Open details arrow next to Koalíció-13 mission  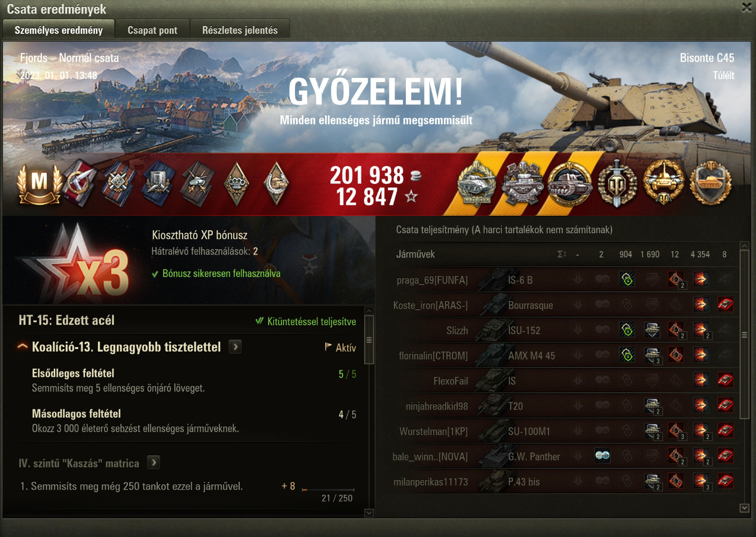235,347
